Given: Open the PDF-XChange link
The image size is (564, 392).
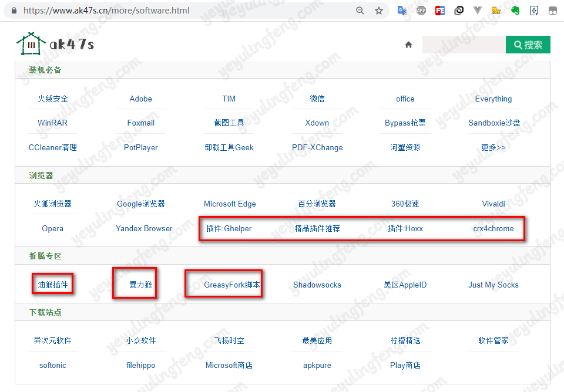Looking at the screenshot, I should 317,147.
